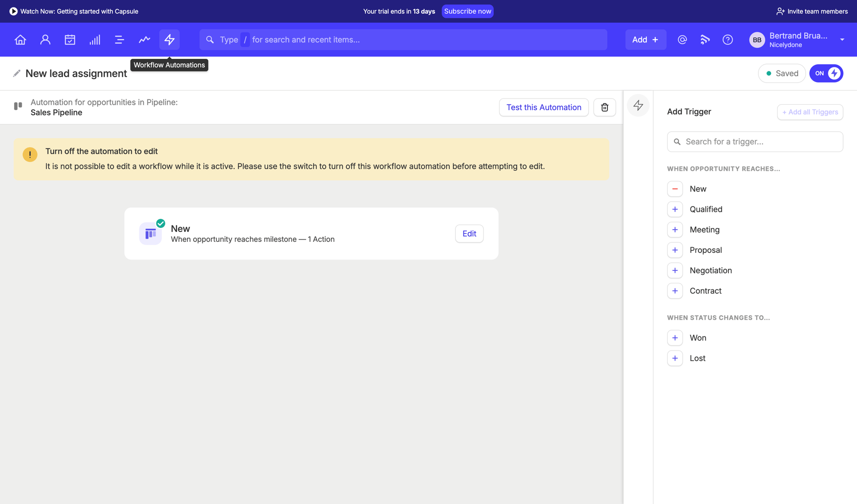Turn off the automation with the ON switch
Screen dimensions: 857x504
pyautogui.click(x=826, y=73)
